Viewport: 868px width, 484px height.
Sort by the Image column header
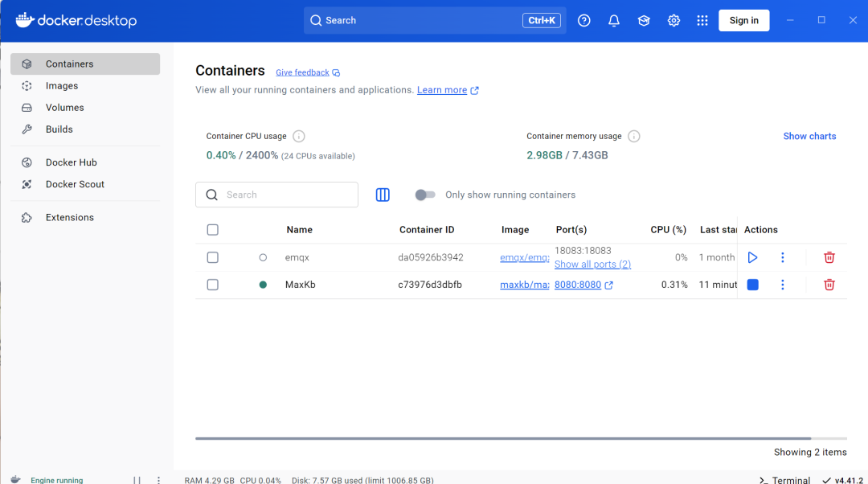coord(515,230)
